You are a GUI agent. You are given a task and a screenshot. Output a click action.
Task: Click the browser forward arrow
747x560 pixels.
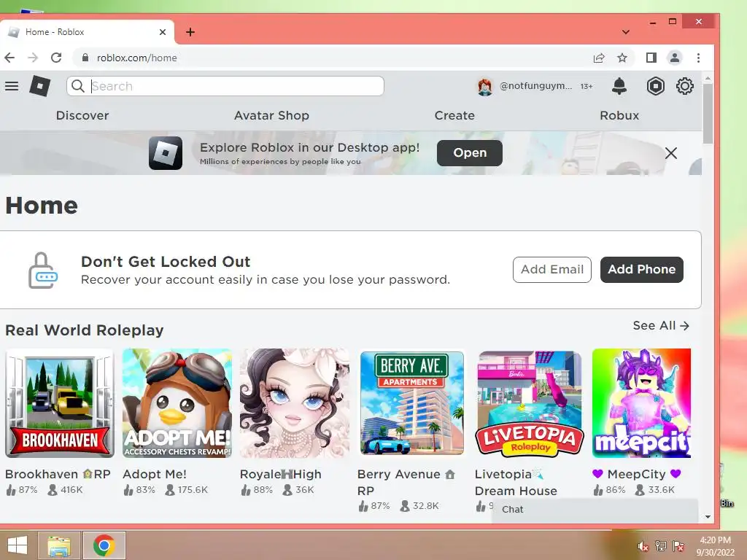point(33,58)
